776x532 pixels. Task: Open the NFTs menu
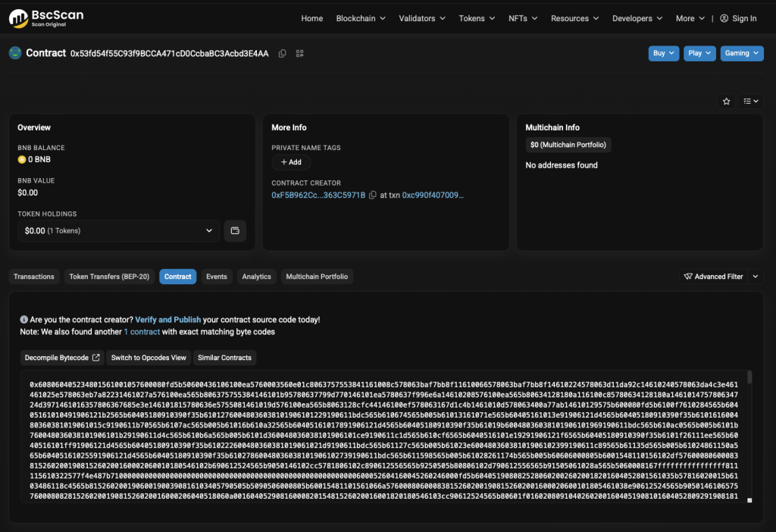pyautogui.click(x=523, y=18)
